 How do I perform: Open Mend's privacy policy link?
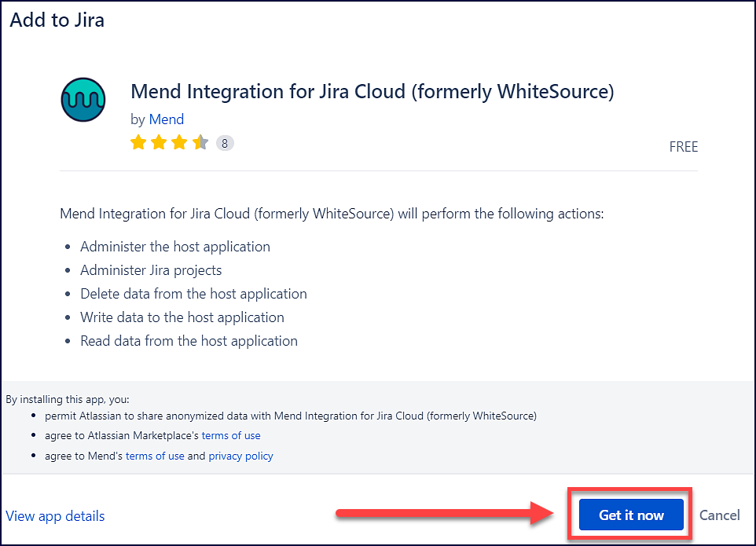240,456
